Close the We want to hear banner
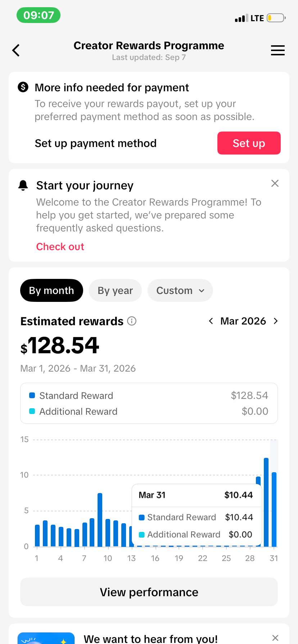Screen dimensions: 298x644 click(275, 638)
